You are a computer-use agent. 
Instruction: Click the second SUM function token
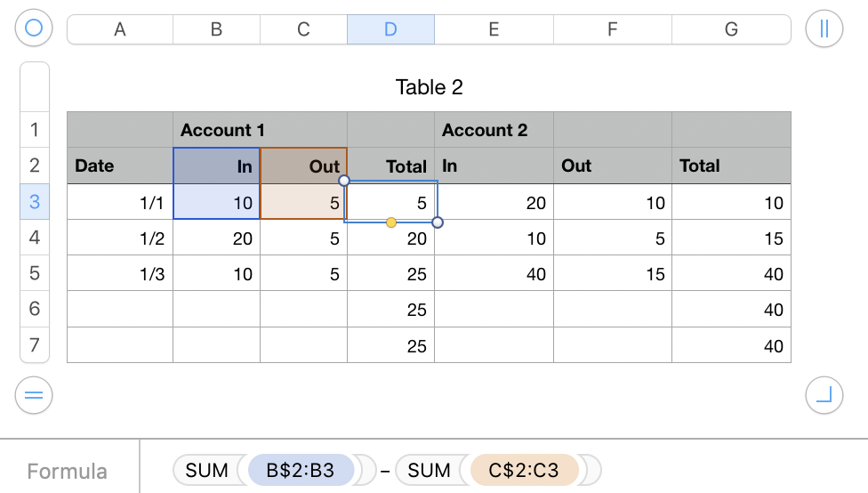430,470
